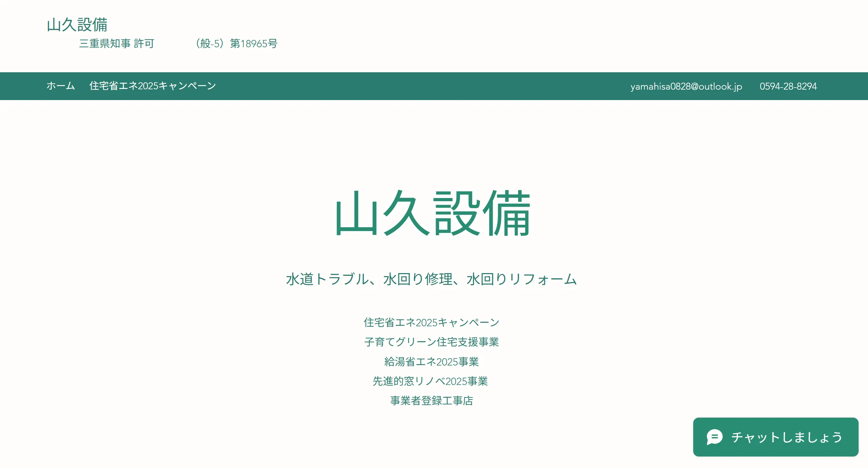Click the 水道トラブル、水回り修理 tagline
868x468 pixels.
(431, 279)
